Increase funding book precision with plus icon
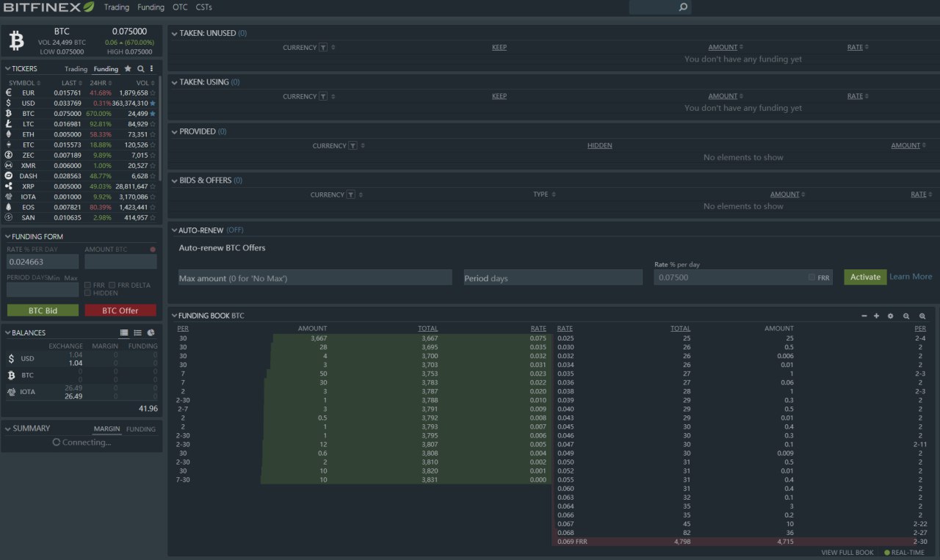The height and width of the screenshot is (560, 940). point(876,316)
